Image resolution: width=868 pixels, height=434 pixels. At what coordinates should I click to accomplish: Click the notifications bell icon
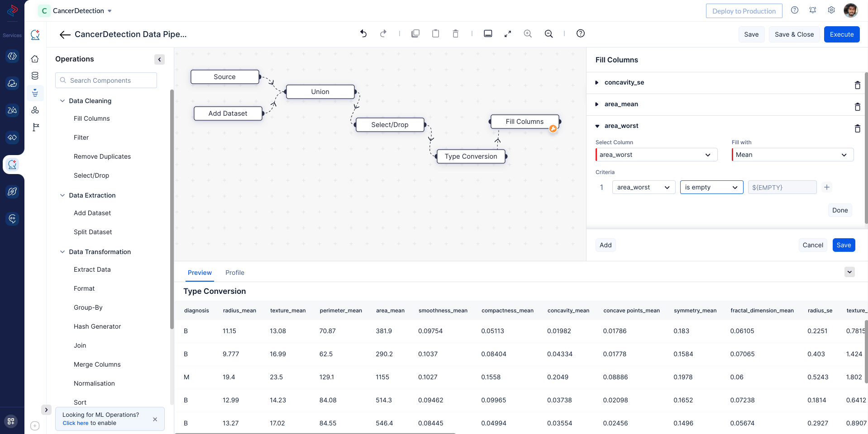(x=813, y=10)
